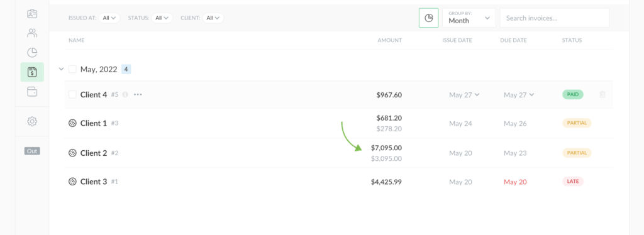Open the Client 2 invoice

pos(94,153)
